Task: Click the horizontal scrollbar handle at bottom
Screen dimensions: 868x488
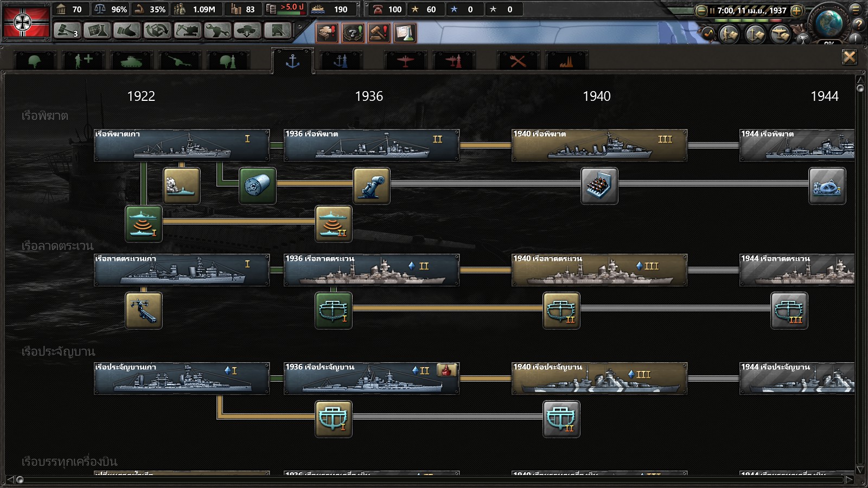Action: click(x=20, y=479)
